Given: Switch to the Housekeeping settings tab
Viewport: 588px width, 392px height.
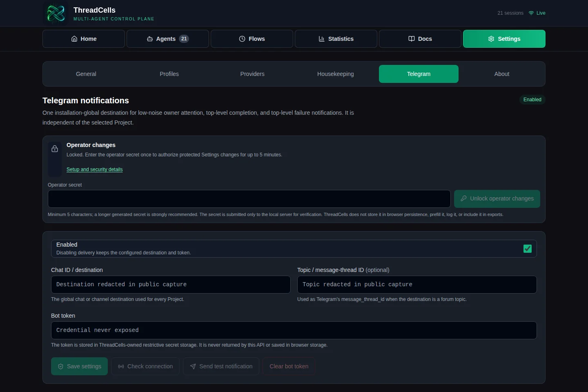Looking at the screenshot, I should click(x=336, y=74).
